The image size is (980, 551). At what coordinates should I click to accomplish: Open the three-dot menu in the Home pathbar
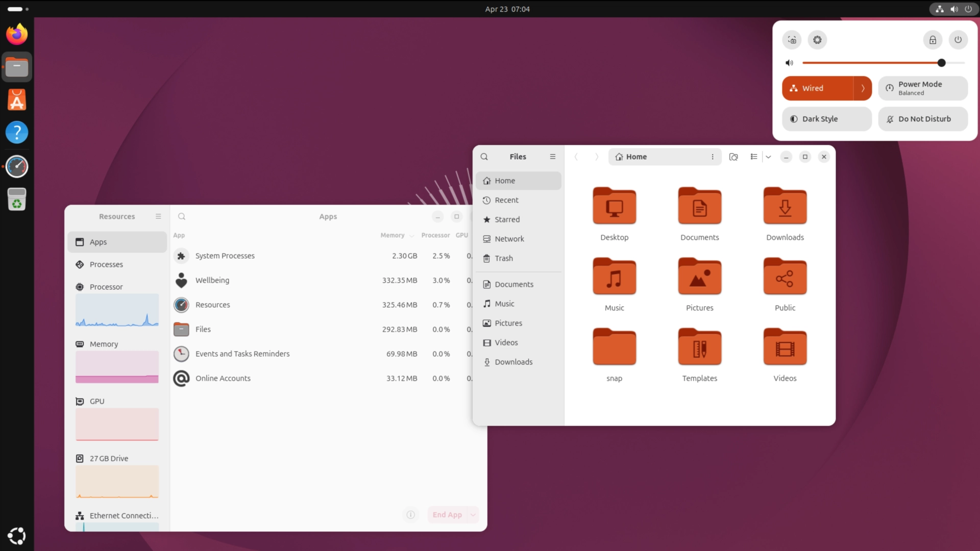[x=713, y=157]
